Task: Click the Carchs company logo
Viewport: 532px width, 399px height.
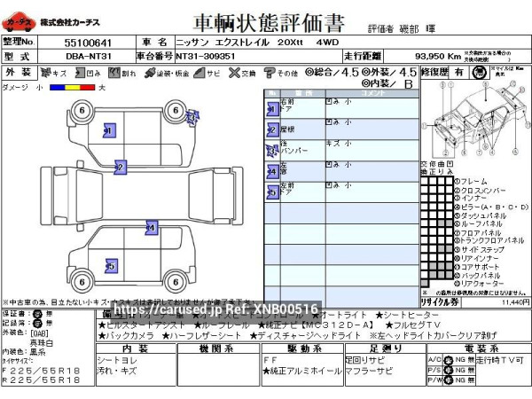Action: [19, 20]
